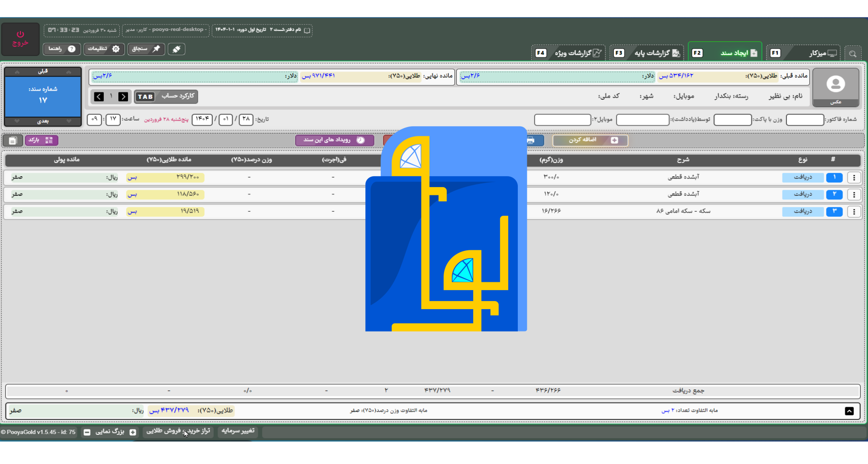The image size is (868, 464).
Task: Open رویداد های این سند events button
Action: click(334, 140)
